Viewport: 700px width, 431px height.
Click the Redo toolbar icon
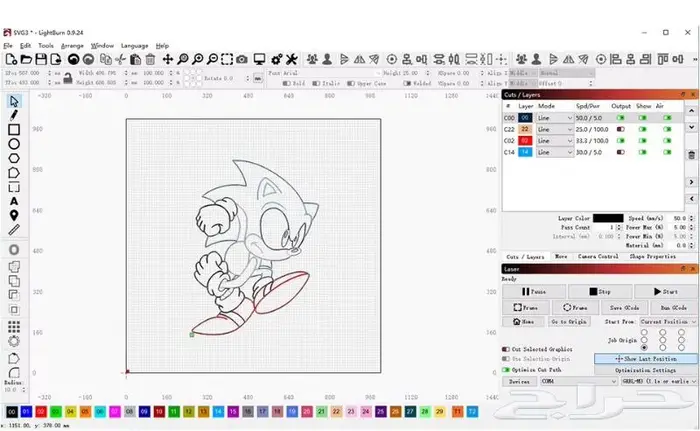(x=88, y=59)
